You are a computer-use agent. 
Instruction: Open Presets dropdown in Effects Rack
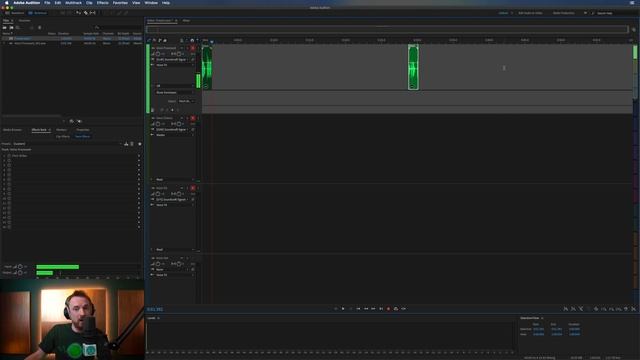(x=67, y=144)
